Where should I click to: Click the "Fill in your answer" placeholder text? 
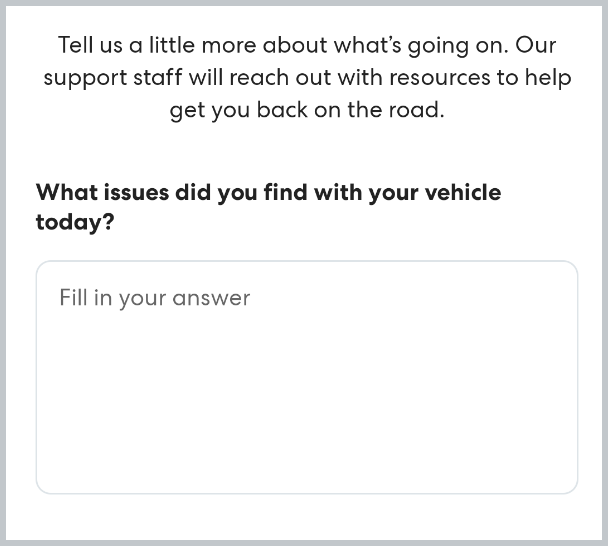click(x=155, y=298)
